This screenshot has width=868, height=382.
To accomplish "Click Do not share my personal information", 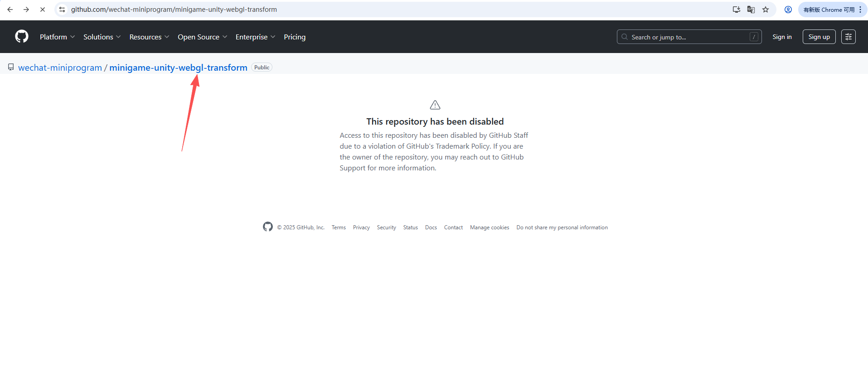I will (562, 227).
